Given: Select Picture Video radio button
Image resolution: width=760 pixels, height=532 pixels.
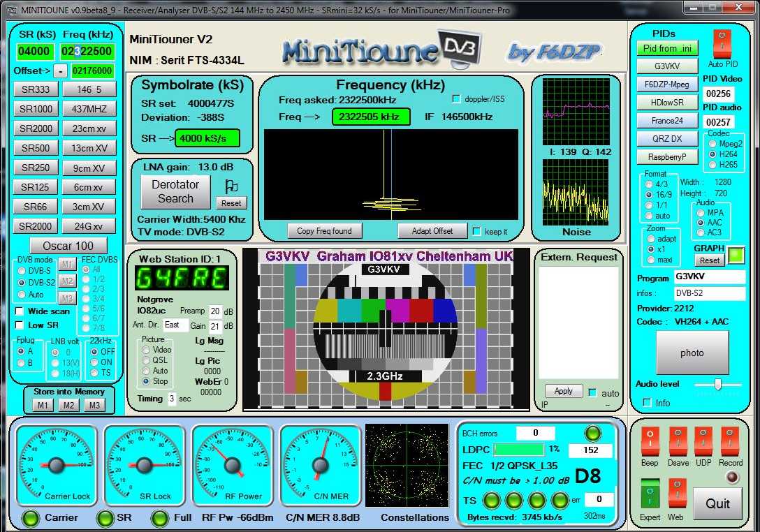Looking at the screenshot, I should point(146,349).
